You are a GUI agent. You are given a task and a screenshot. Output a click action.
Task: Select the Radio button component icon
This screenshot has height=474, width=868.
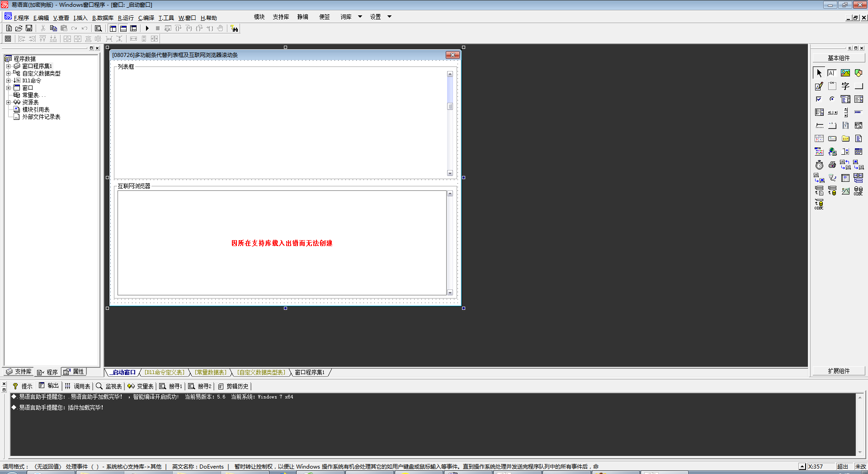coord(832,99)
